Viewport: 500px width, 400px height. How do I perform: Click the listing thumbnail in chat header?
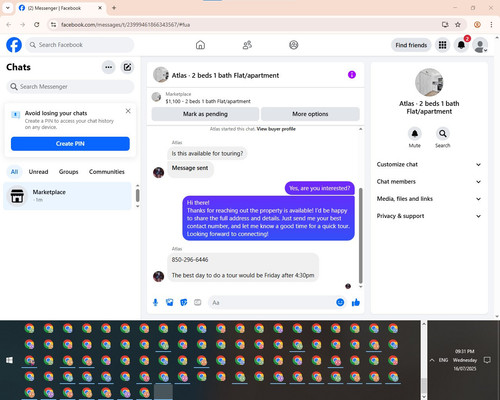[161, 75]
